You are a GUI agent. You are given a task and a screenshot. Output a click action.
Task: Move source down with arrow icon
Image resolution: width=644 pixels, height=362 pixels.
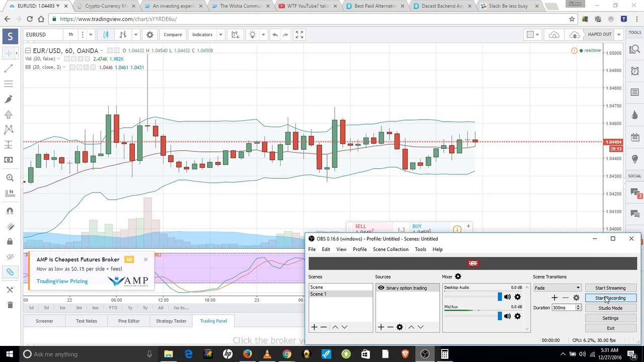pyautogui.click(x=421, y=327)
